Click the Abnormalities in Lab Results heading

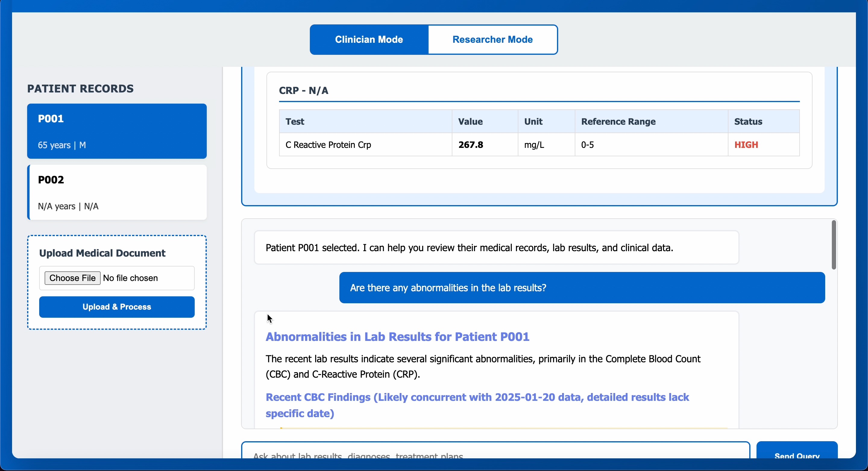tap(397, 337)
